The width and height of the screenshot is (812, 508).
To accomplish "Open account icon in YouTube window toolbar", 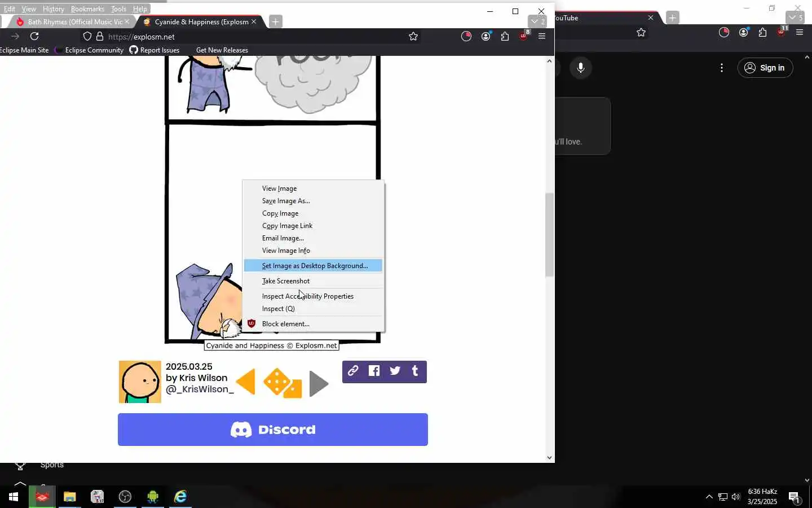I will [x=744, y=32].
